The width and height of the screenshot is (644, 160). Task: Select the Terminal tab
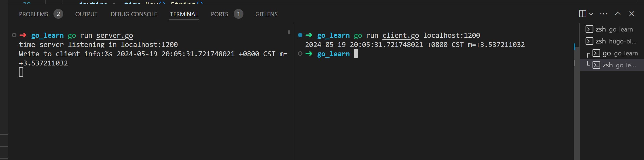coord(184,14)
